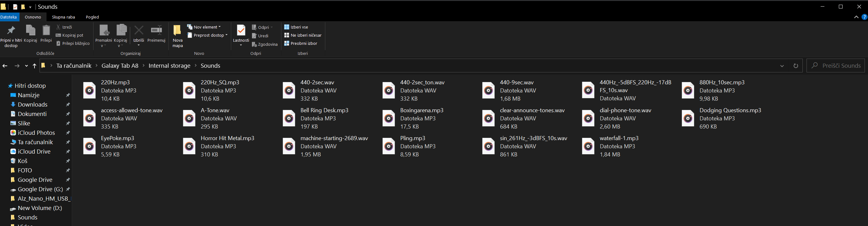
Task: Expand the address bar history dropdown
Action: click(782, 66)
